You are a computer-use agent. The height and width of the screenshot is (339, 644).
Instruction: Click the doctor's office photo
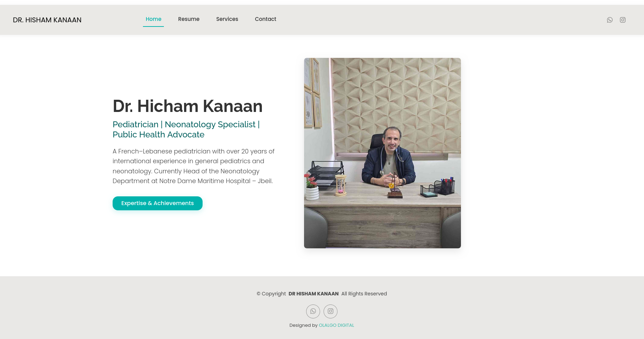click(382, 153)
